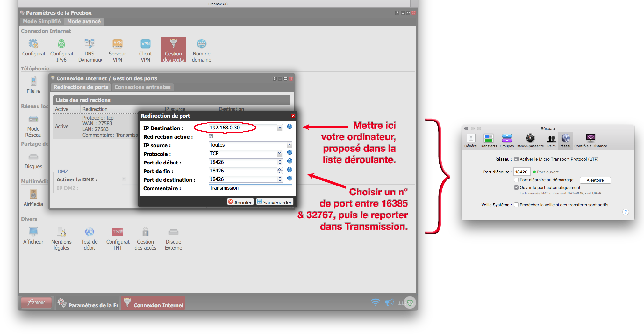Toggle Empêcher la veille checkbox

pos(516,205)
